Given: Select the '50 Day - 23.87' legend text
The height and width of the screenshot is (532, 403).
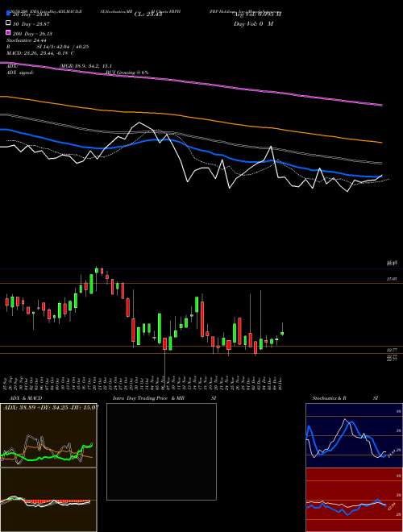Looking at the screenshot, I should [31, 23].
